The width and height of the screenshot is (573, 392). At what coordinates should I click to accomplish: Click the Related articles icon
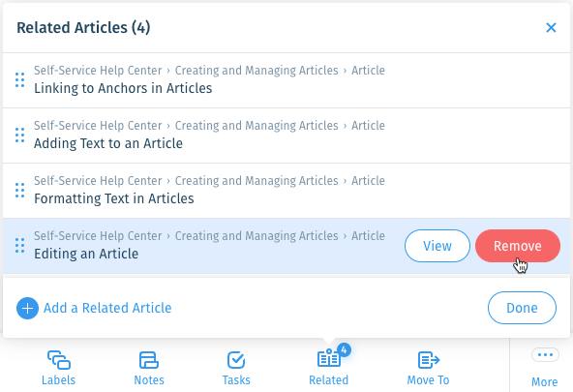tap(328, 358)
